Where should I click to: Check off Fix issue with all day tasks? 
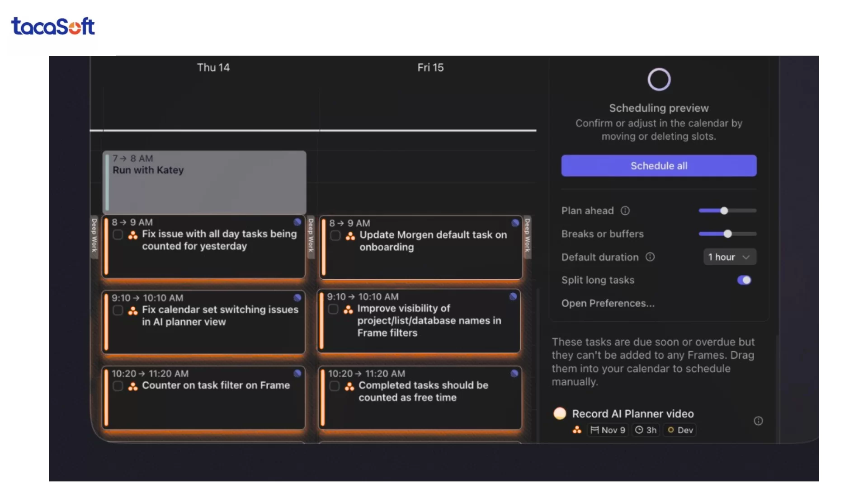pyautogui.click(x=118, y=235)
